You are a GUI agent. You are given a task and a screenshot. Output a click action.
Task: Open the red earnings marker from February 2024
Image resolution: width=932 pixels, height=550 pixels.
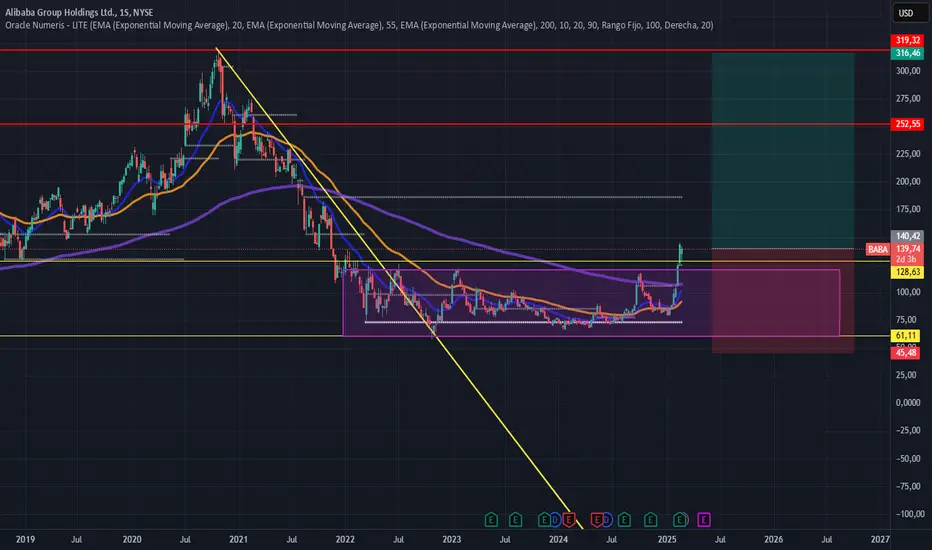pos(569,520)
